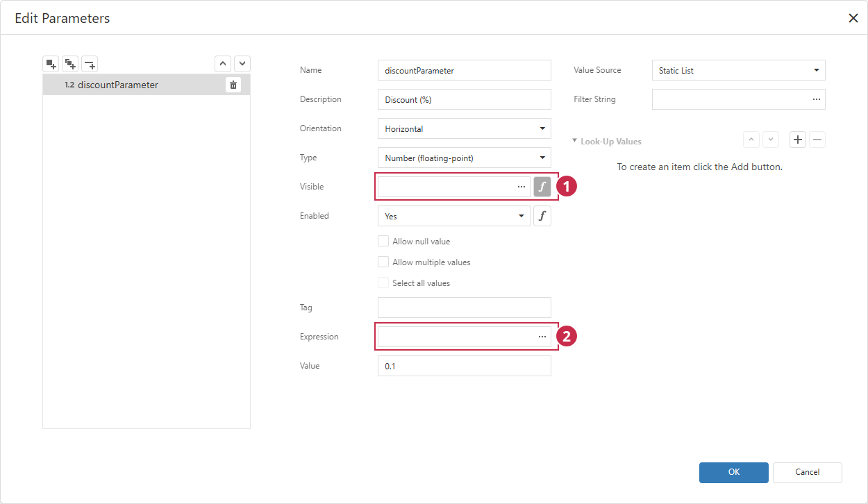Check the Select all values box

383,283
